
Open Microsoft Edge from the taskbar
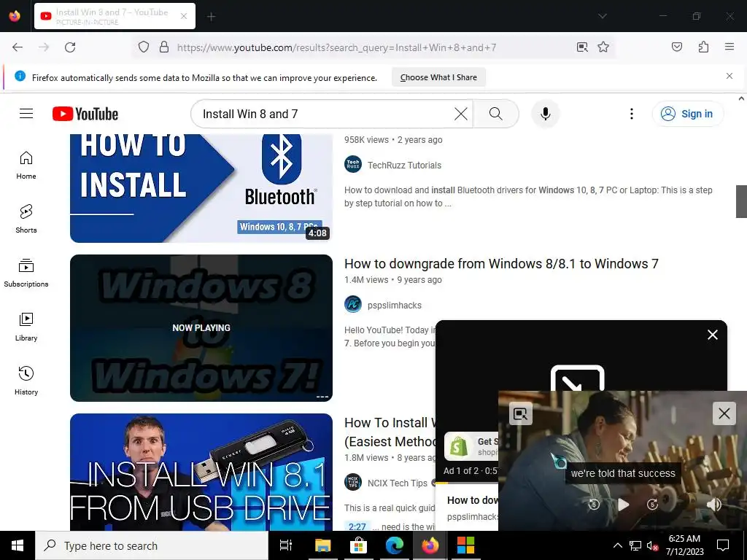(x=394, y=545)
